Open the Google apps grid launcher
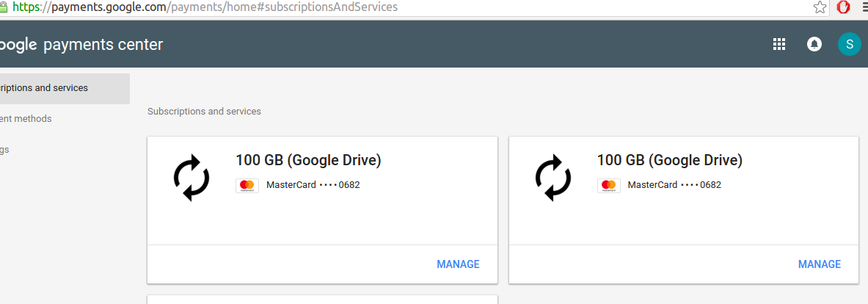Viewport: 868px width, 304px height. click(x=779, y=44)
